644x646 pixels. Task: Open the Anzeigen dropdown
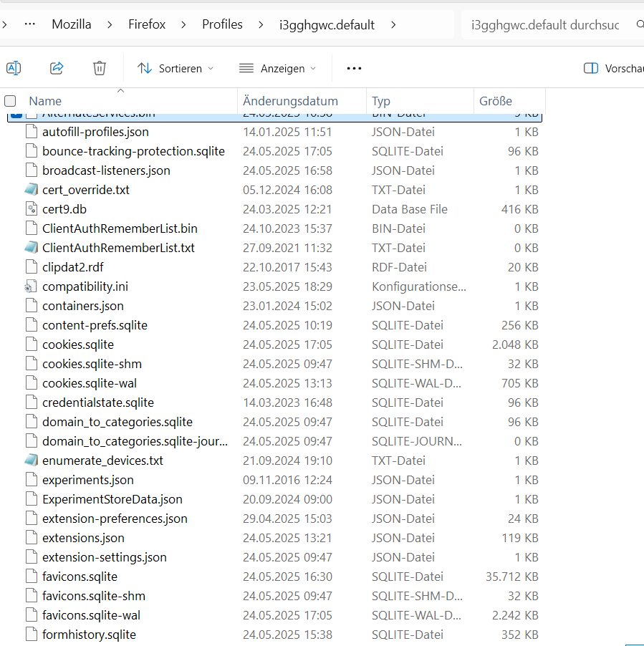(x=277, y=68)
